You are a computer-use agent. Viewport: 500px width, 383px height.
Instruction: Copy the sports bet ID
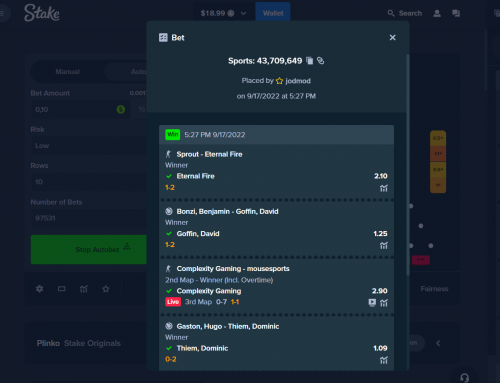310,61
